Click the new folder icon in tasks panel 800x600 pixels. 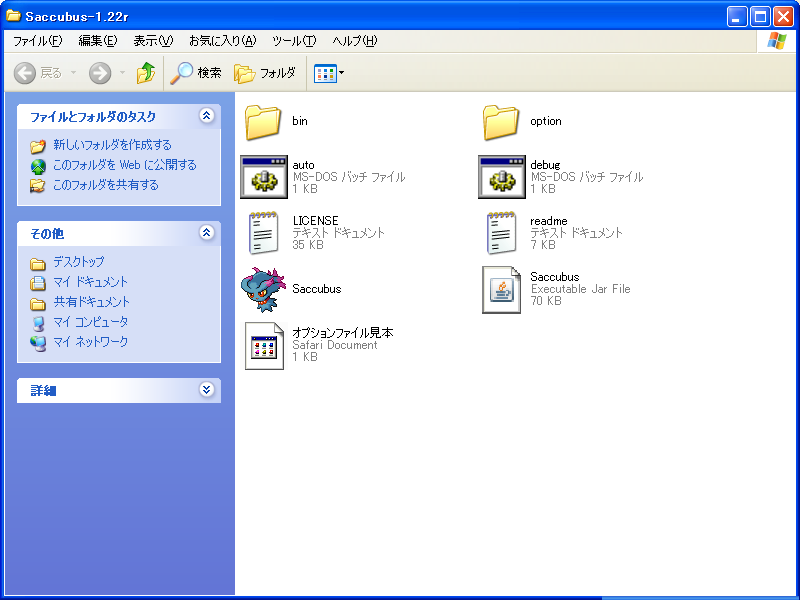pyautogui.click(x=38, y=146)
